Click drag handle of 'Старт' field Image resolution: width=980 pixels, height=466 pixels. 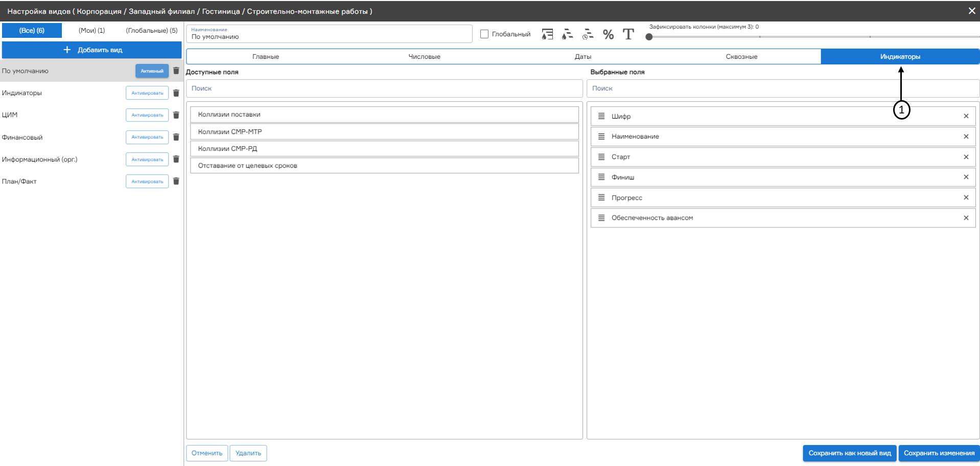tap(601, 157)
